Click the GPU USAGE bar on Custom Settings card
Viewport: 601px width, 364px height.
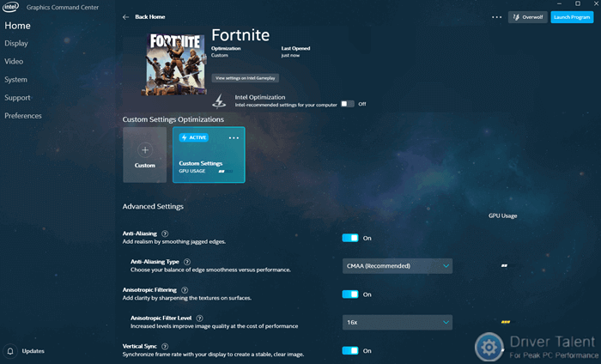[x=226, y=172]
